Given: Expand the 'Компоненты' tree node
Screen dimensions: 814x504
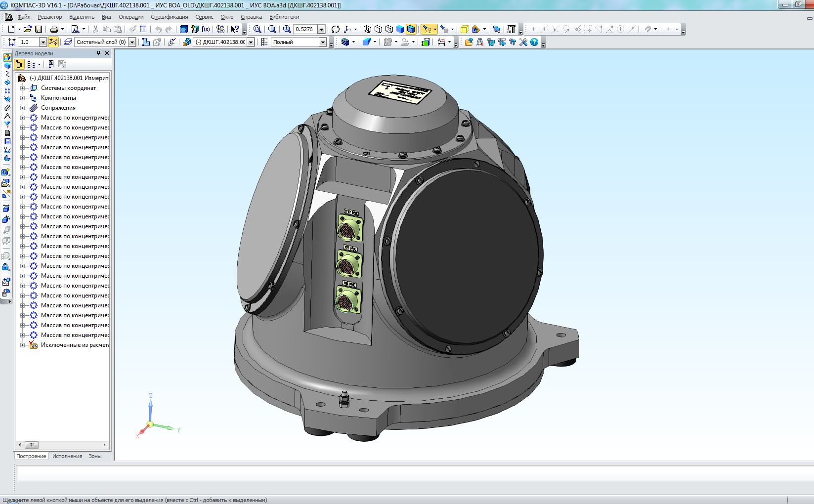Looking at the screenshot, I should coord(22,98).
